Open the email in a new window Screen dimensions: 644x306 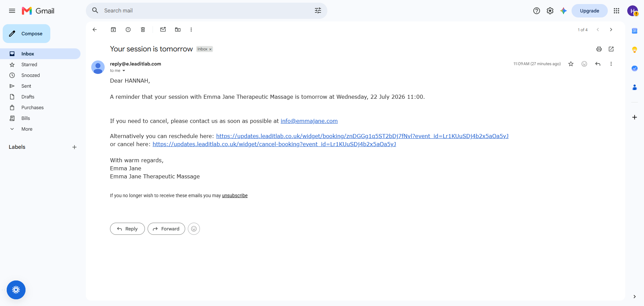coord(611,49)
